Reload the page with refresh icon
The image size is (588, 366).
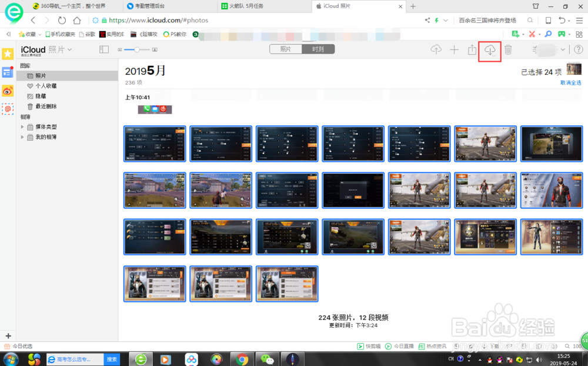tap(62, 20)
